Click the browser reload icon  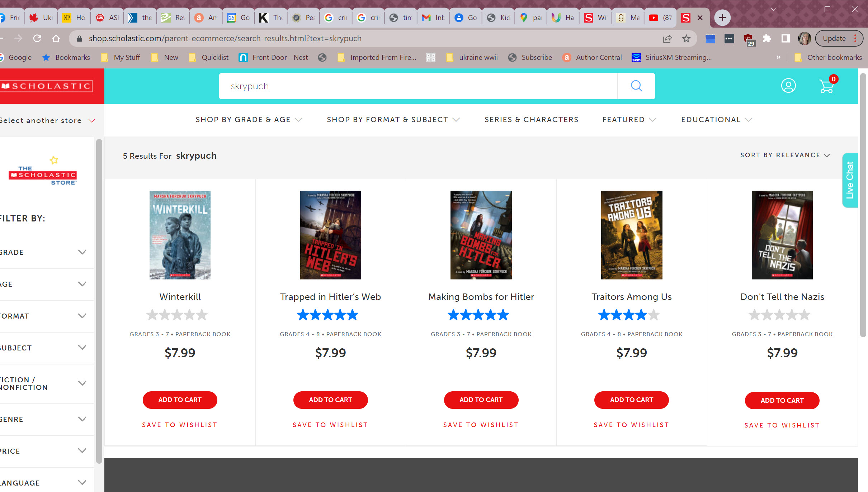[x=37, y=38]
